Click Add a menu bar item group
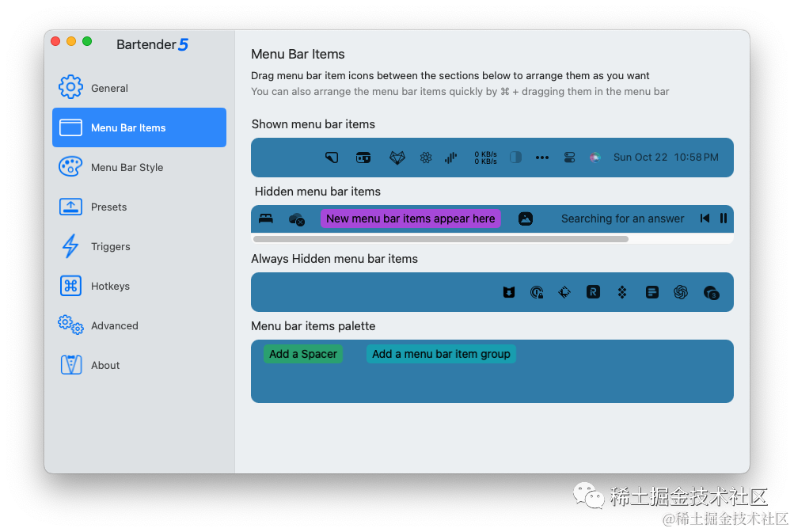794x532 pixels. point(441,354)
